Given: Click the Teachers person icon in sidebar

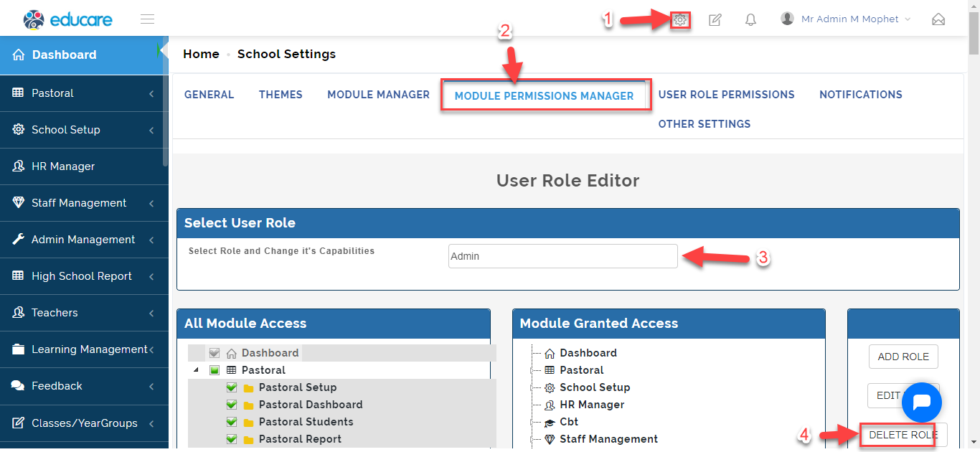Looking at the screenshot, I should [19, 313].
